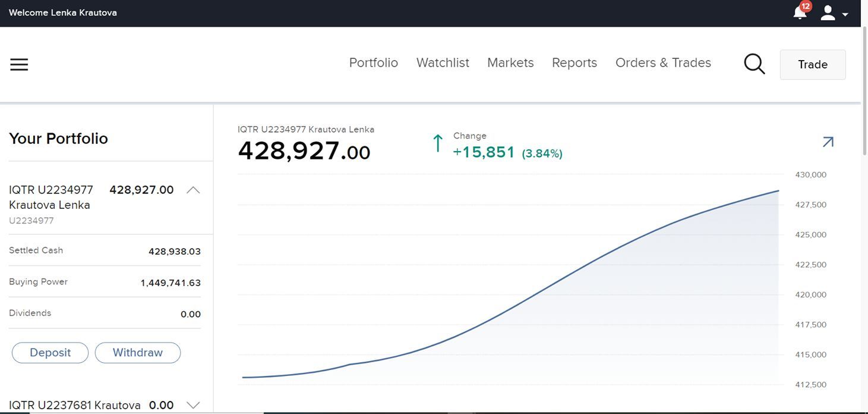868x414 pixels.
Task: Go to the Portfolio tab
Action: pos(374,62)
